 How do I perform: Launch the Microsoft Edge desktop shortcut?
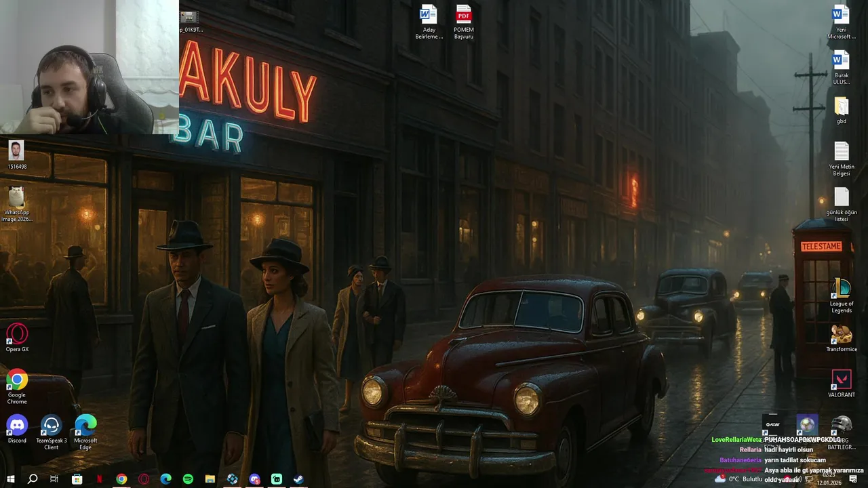85,432
